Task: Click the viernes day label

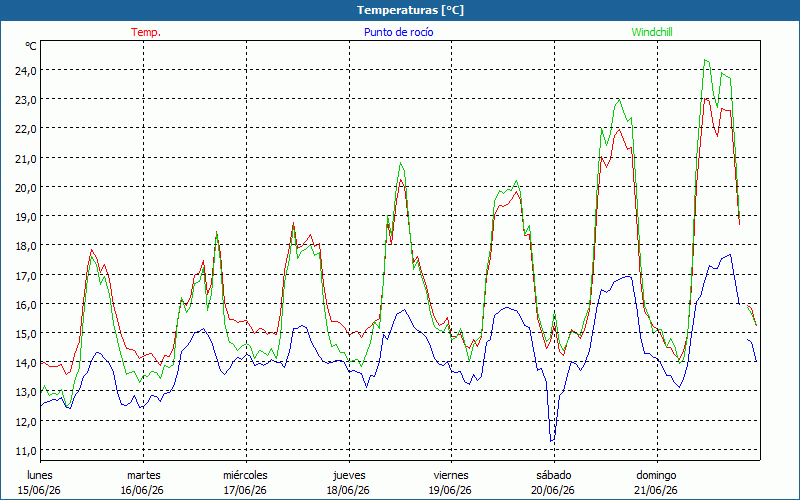Action: point(451,475)
